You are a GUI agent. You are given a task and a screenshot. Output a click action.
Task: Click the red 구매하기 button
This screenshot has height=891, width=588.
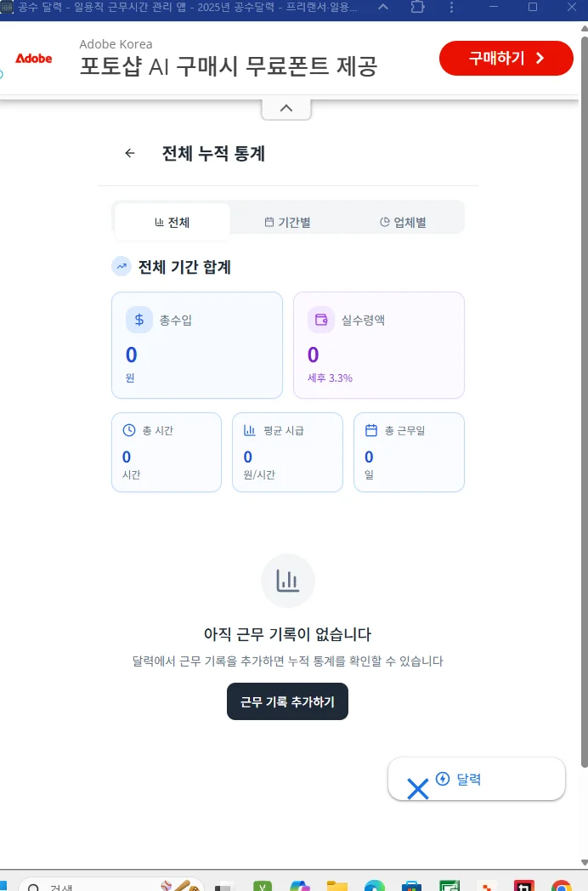pos(506,58)
